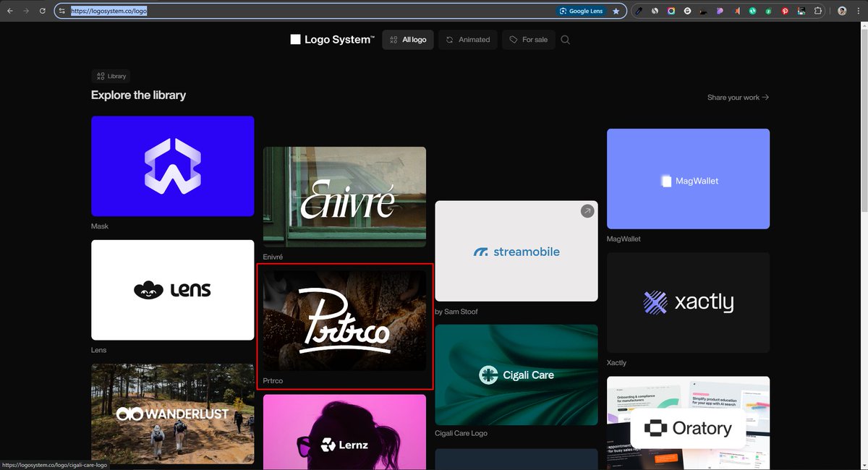
Task: Select the All logo tab
Action: pyautogui.click(x=408, y=40)
